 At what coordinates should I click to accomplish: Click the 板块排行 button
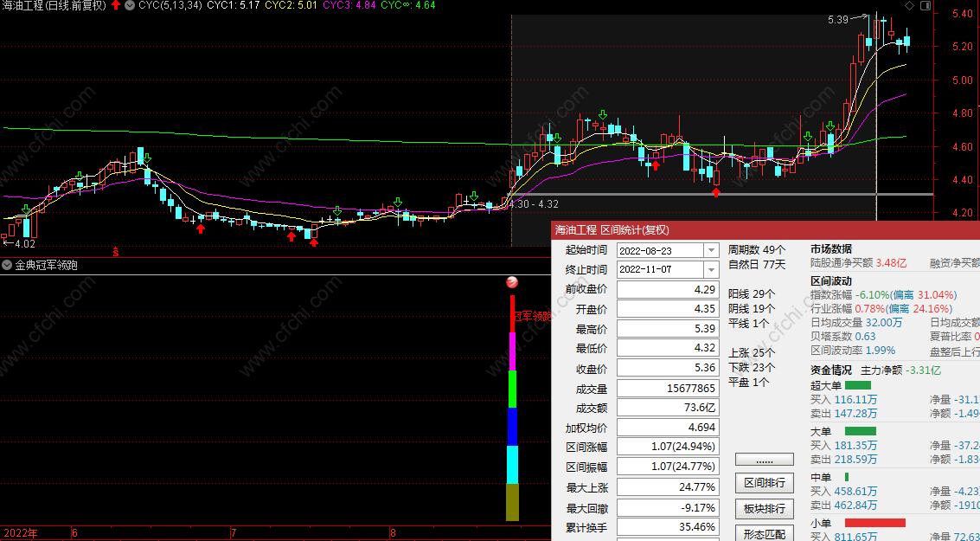pos(765,508)
